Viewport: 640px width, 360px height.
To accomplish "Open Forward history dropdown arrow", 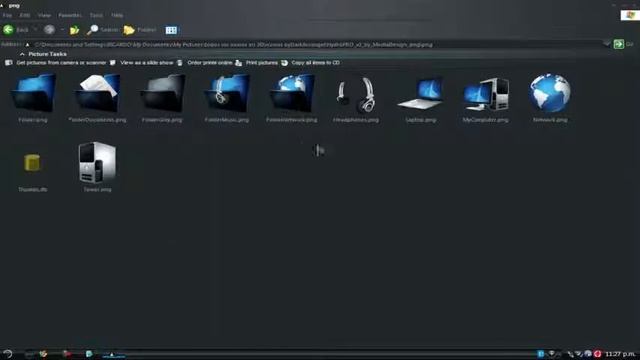I will pos(62,30).
